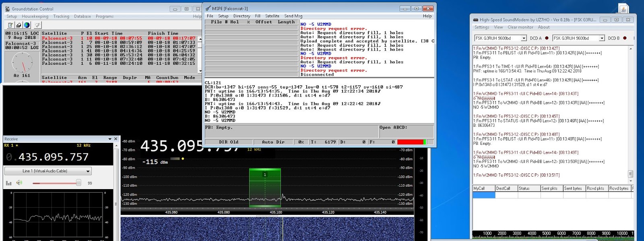Viewport: 644px width, 241px height.
Task: Open Housekeeping menu in Groundstation Control
Action: coord(35,16)
